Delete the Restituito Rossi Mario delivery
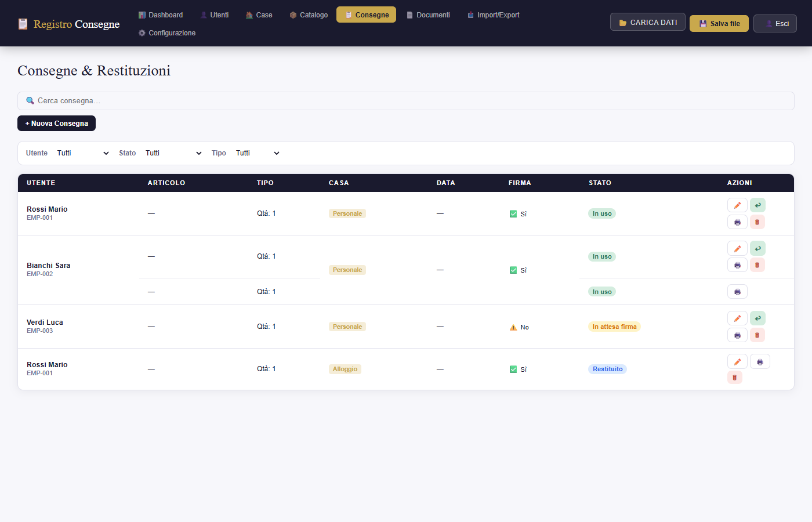Viewport: 812px width, 522px height. (x=735, y=378)
